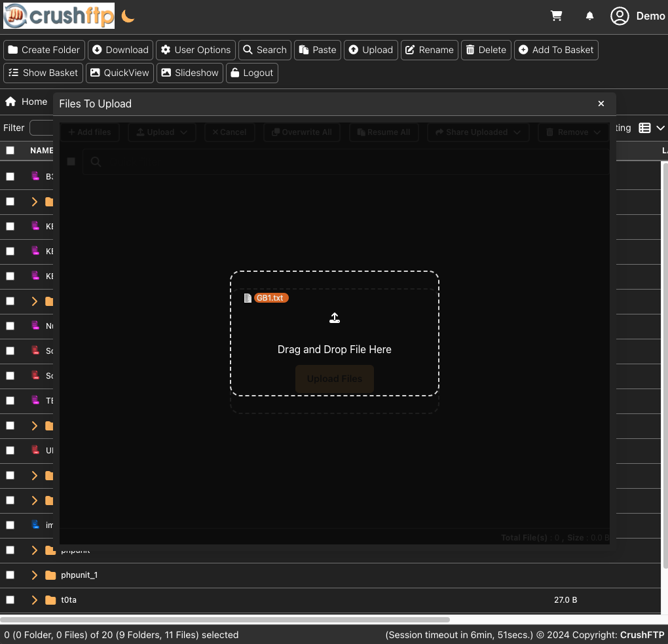Image resolution: width=668 pixels, height=644 pixels.
Task: Click the Create Folder button
Action: [x=45, y=50]
